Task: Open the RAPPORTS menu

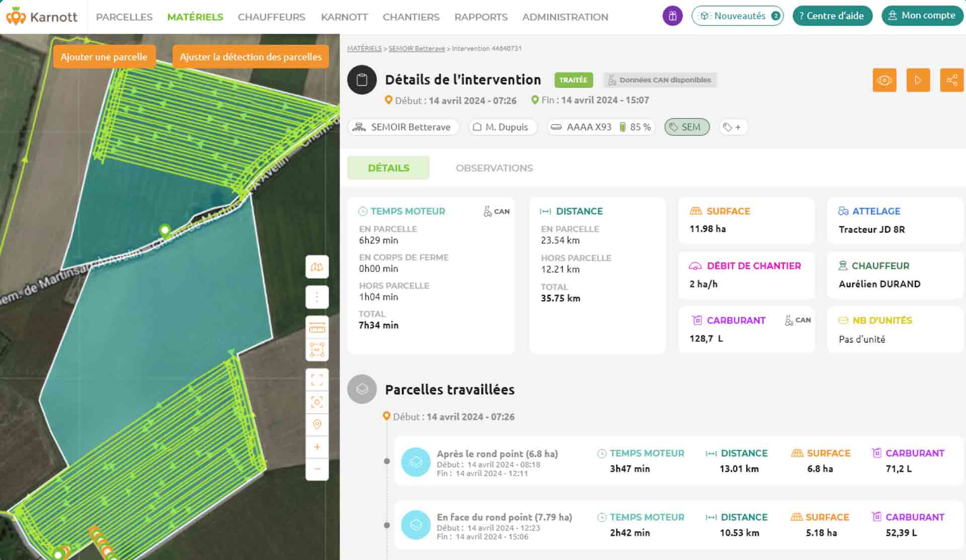Action: (x=481, y=17)
